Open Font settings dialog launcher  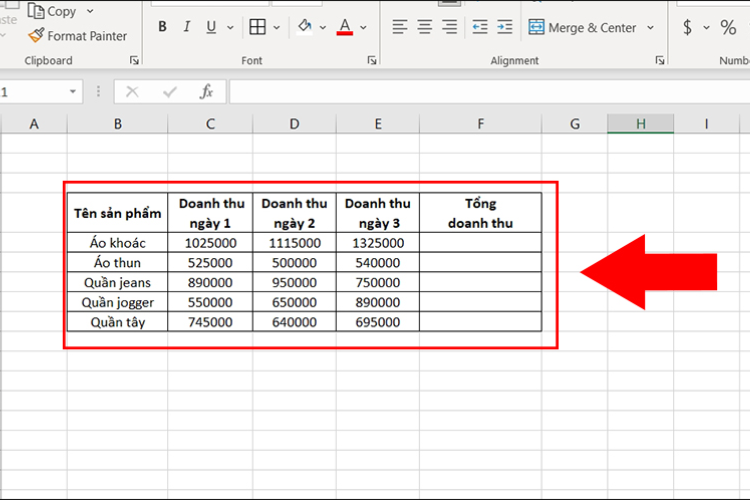372,60
